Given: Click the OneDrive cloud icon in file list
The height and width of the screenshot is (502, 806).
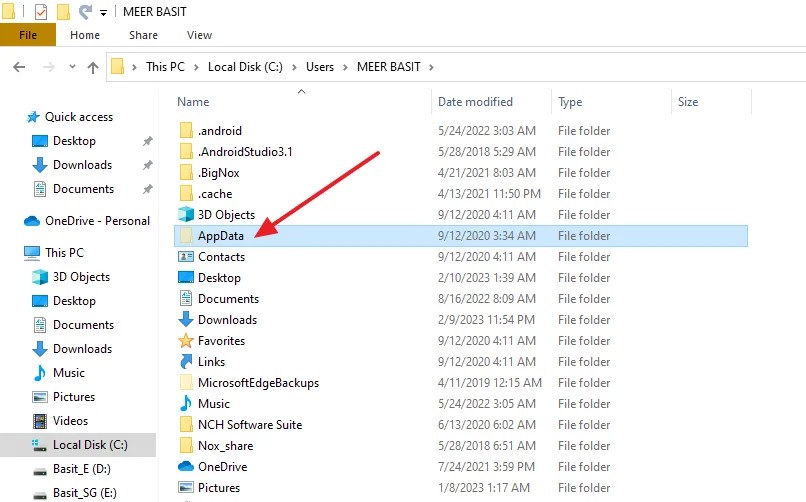Looking at the screenshot, I should pos(186,466).
